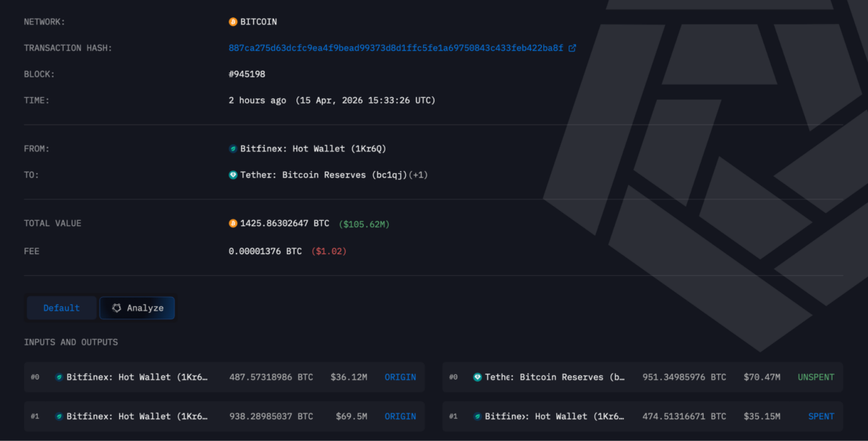Click the Tether icon on output #0
Screen dimensions: 868x441
coord(477,377)
